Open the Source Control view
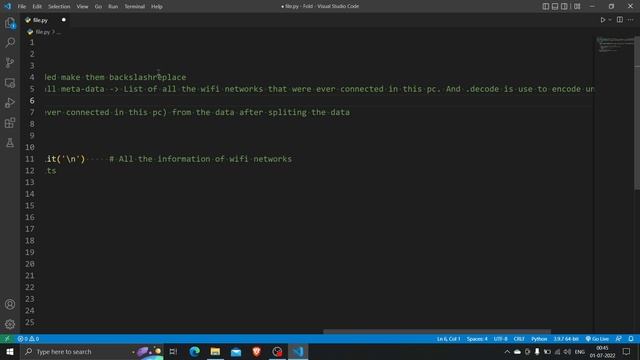Image resolution: width=640 pixels, height=360 pixels. (10, 62)
